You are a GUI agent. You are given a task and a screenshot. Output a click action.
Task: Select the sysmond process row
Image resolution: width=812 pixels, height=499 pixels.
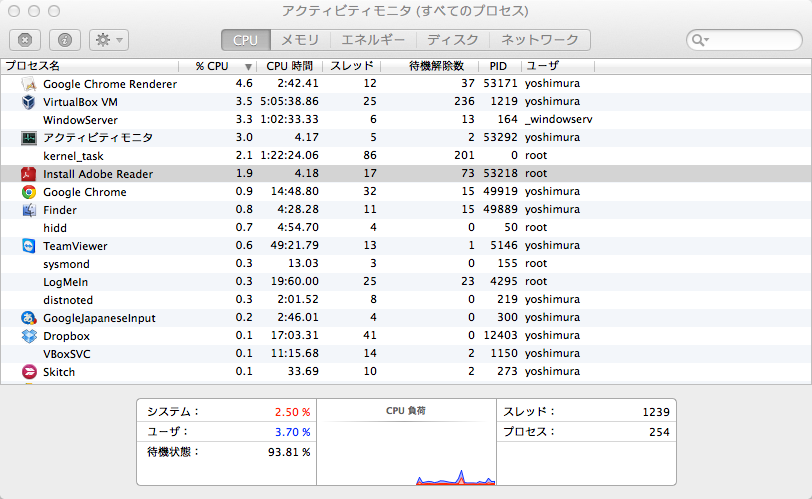coord(406,264)
